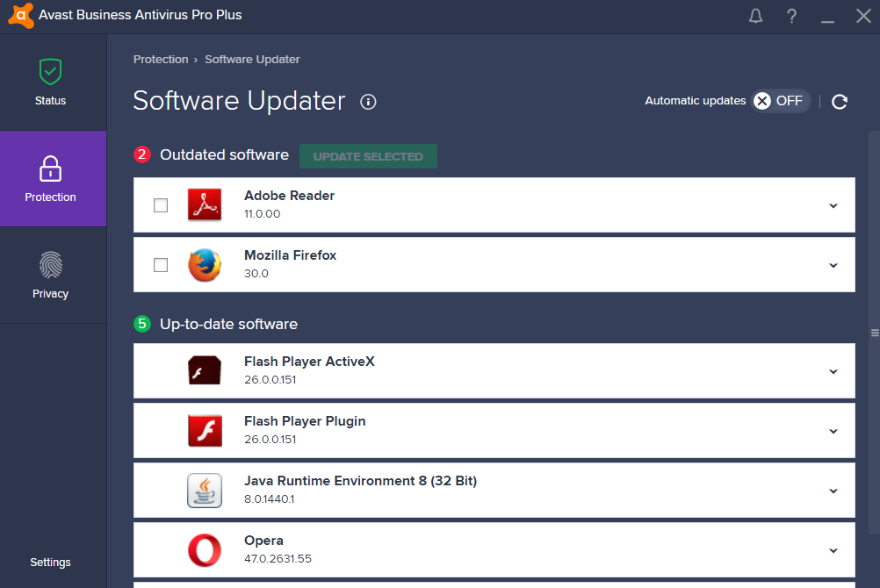This screenshot has width=880, height=588.
Task: Click the Status shield icon
Action: 51,72
